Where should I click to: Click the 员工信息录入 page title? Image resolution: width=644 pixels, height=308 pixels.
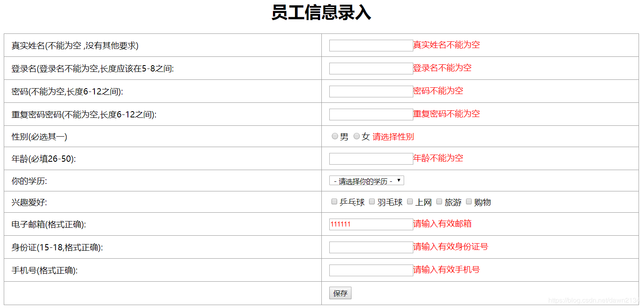pyautogui.click(x=322, y=13)
